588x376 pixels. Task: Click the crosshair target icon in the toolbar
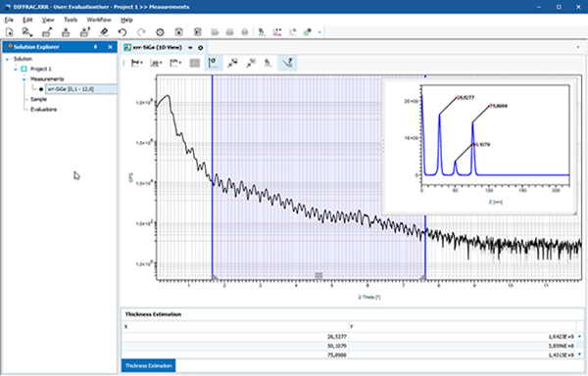click(160, 32)
